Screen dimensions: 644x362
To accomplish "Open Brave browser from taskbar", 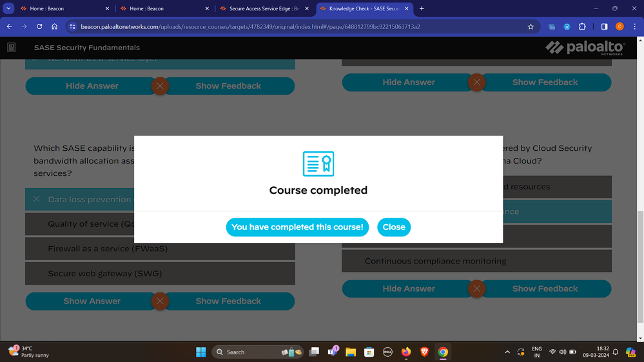I will click(424, 352).
